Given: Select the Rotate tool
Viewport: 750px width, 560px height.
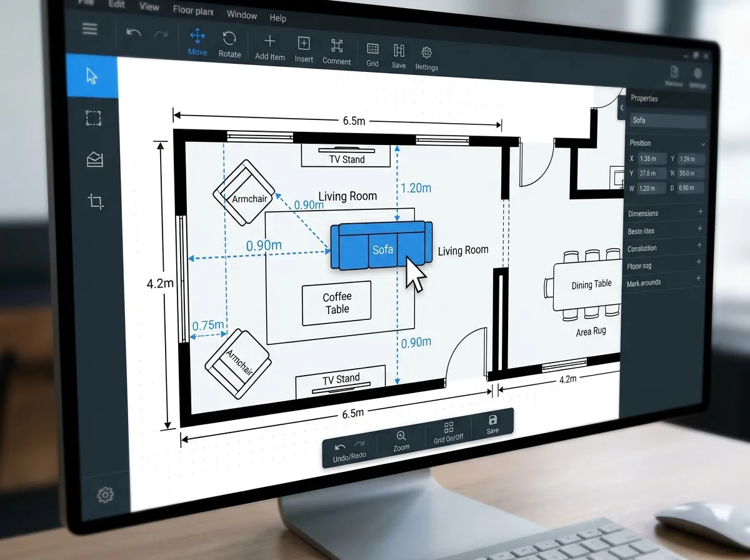Looking at the screenshot, I should coord(229,44).
